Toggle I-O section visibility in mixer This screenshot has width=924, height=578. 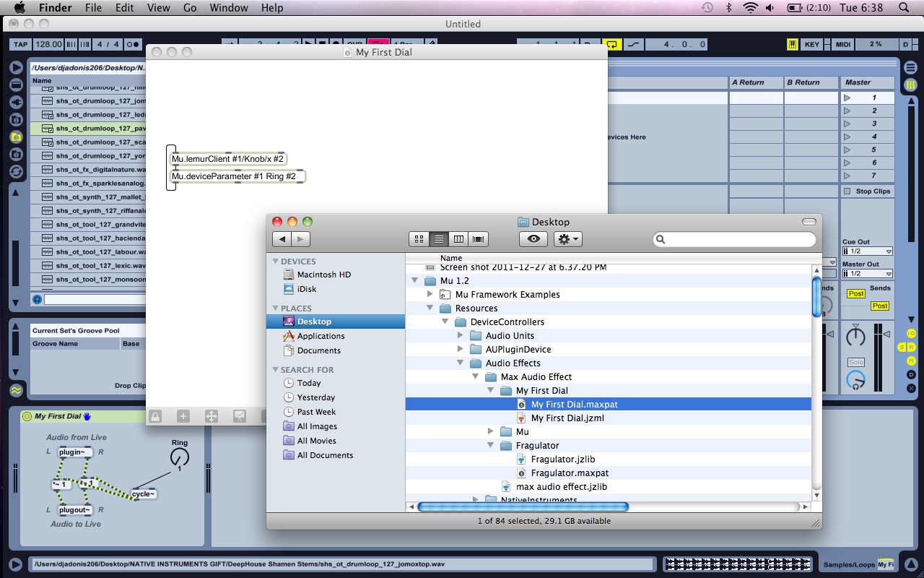click(911, 333)
